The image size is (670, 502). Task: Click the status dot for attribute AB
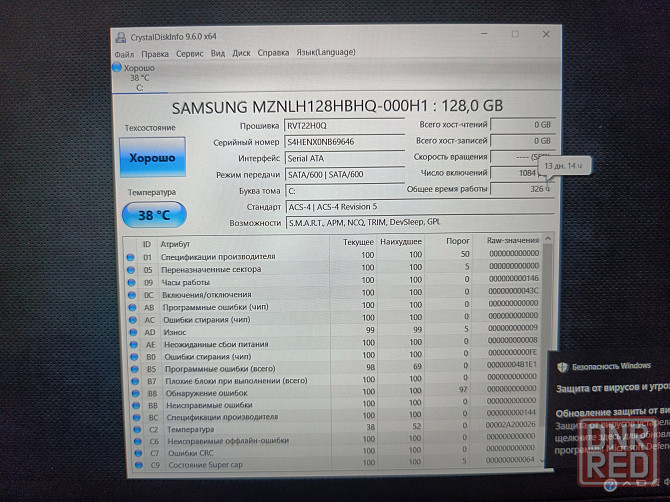[x=132, y=307]
